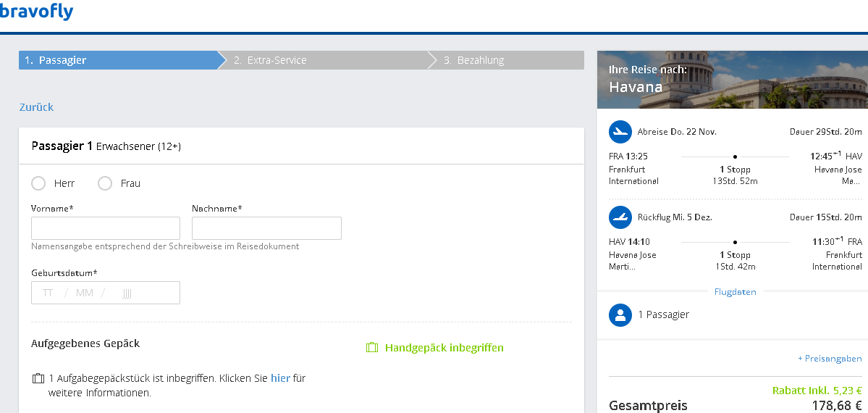The image size is (868, 413).
Task: Click the checked baggage suitcase icon
Action: coord(38,379)
